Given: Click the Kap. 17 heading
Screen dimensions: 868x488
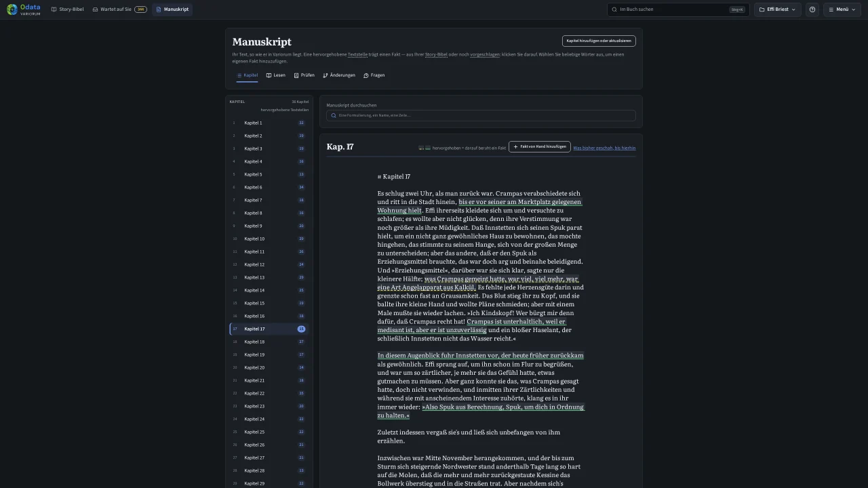Looking at the screenshot, I should (340, 146).
